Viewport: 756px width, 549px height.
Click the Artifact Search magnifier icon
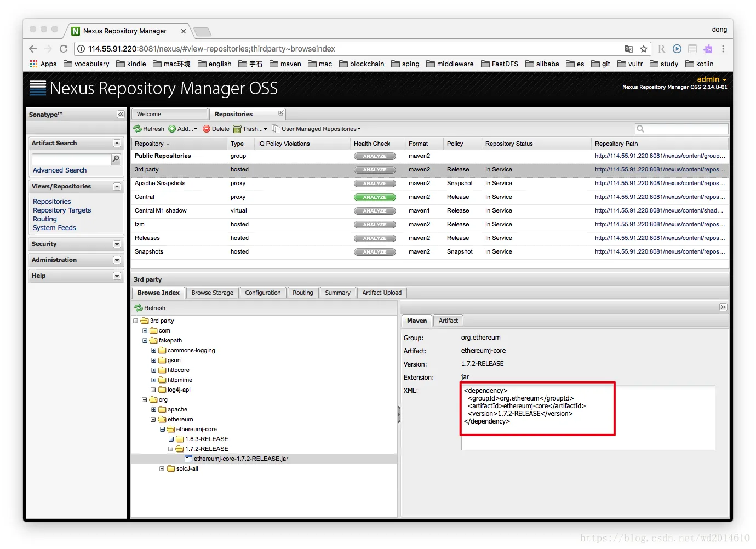[x=116, y=159]
